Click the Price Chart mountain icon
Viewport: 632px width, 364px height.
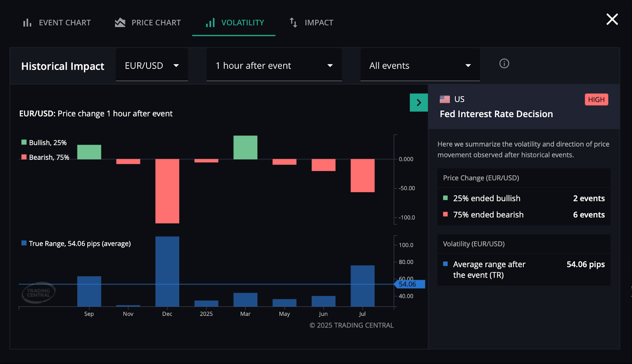pyautogui.click(x=120, y=23)
